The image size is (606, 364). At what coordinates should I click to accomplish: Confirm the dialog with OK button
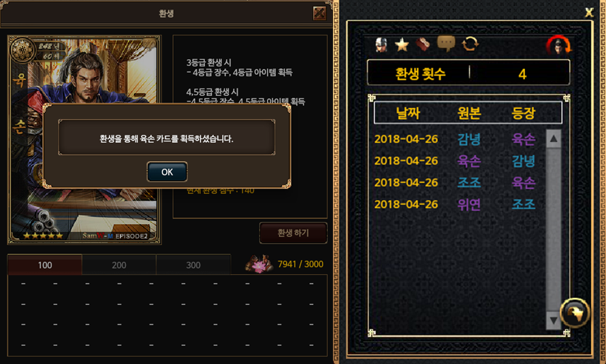[167, 171]
